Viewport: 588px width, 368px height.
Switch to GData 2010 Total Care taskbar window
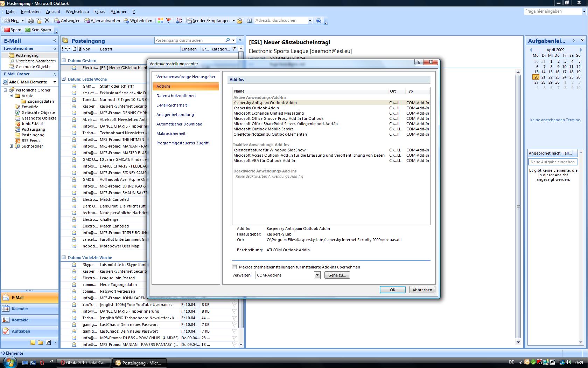[84, 363]
